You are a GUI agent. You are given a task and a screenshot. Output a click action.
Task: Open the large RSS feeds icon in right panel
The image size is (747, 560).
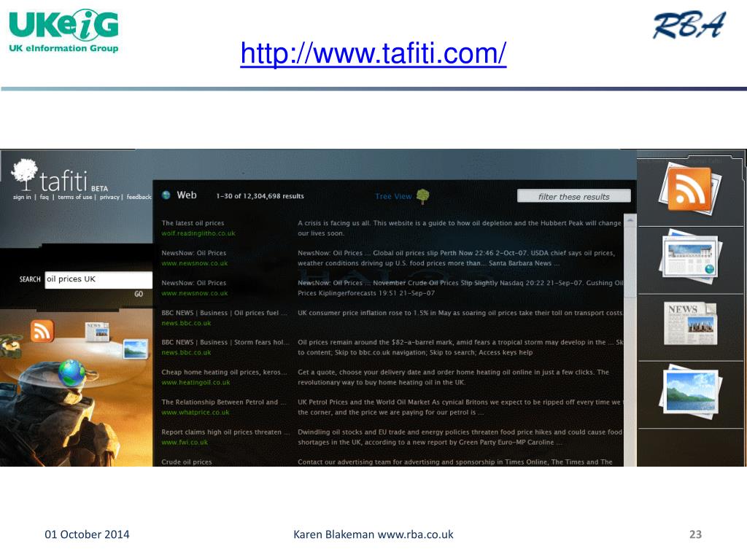coord(689,190)
